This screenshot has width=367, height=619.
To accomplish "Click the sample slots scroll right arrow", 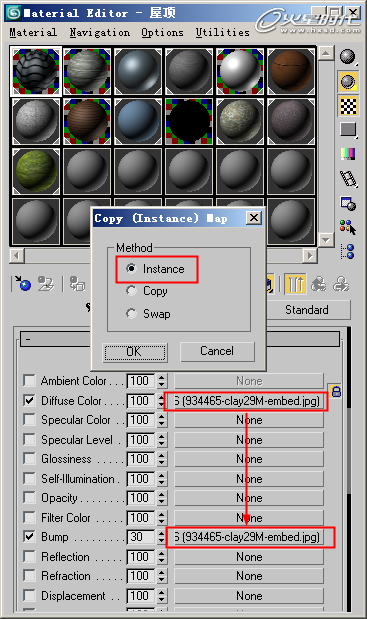I will pos(310,255).
